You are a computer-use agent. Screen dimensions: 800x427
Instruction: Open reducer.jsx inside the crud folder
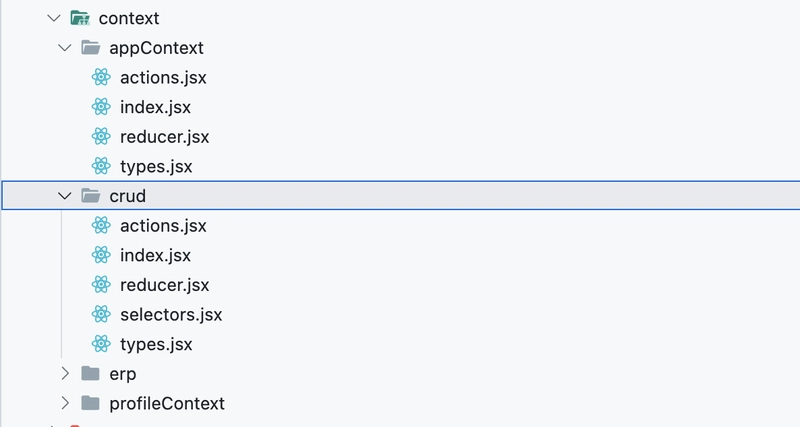pyautogui.click(x=164, y=285)
